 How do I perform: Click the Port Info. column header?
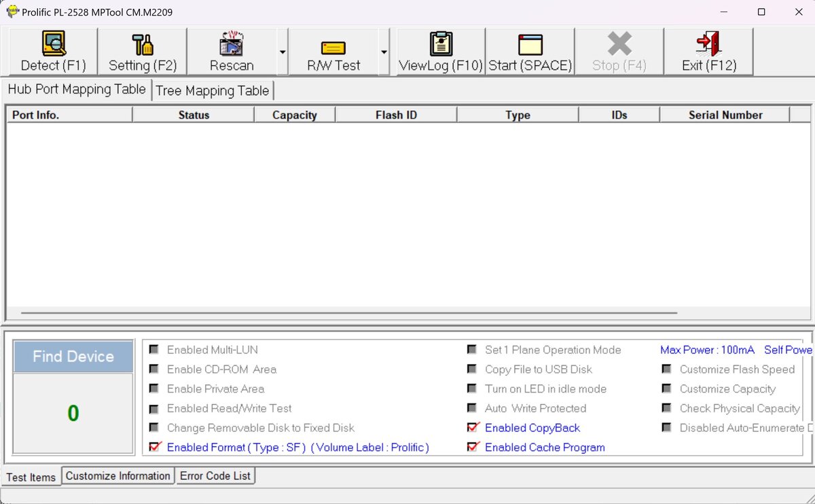(69, 115)
